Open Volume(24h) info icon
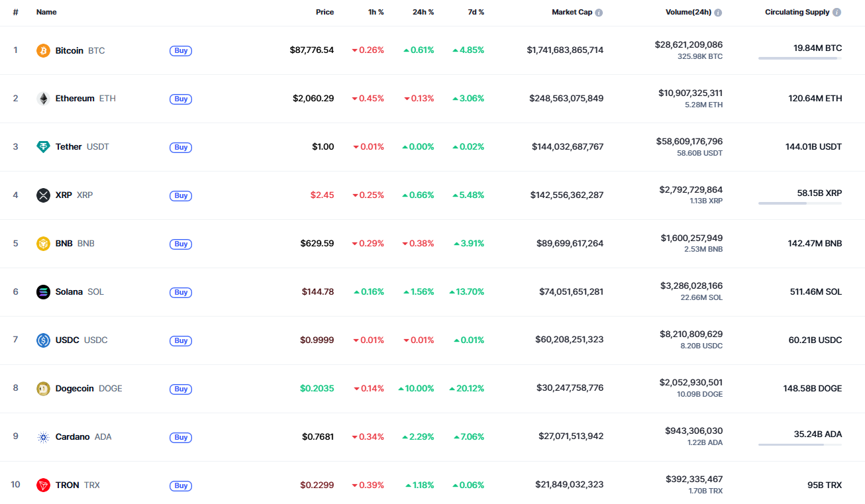This screenshot has height=504, width=865. pos(718,13)
